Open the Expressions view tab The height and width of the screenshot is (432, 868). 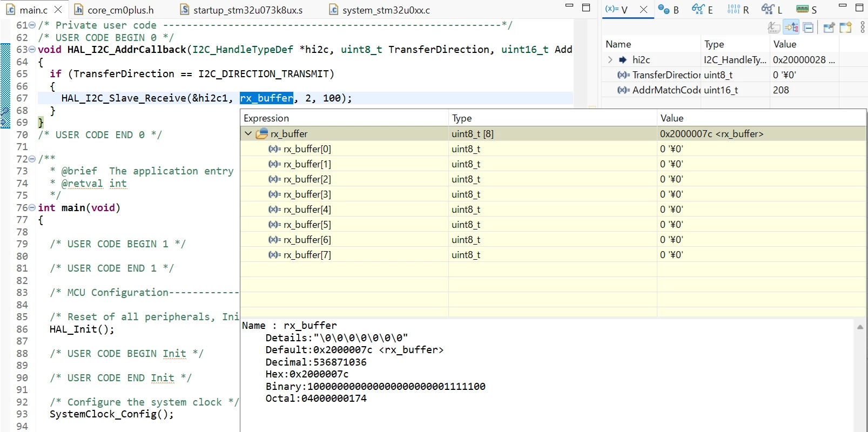click(703, 10)
